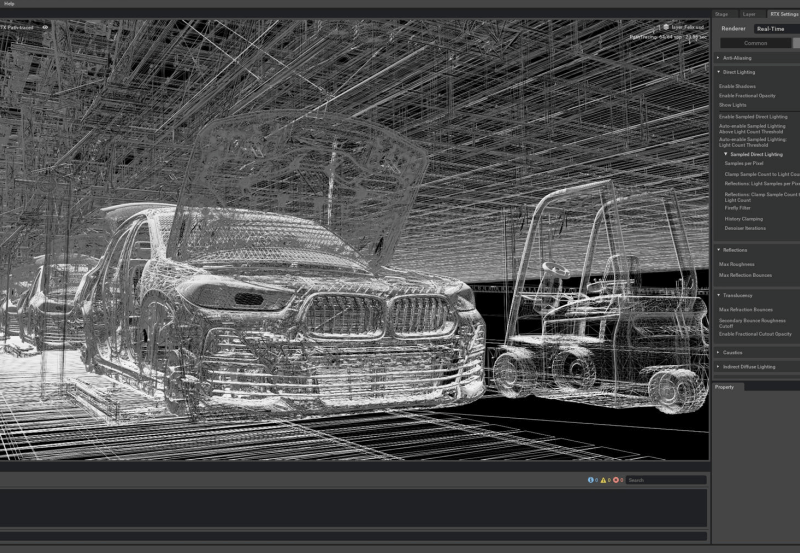Screen dimensions: 800x553
Task: Click Enable Fractional Cutout Opacity label
Action: coord(755,334)
